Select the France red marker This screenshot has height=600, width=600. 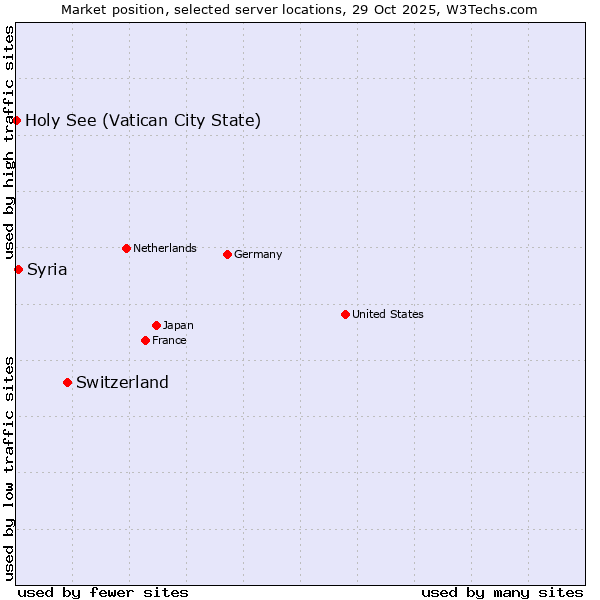point(145,340)
